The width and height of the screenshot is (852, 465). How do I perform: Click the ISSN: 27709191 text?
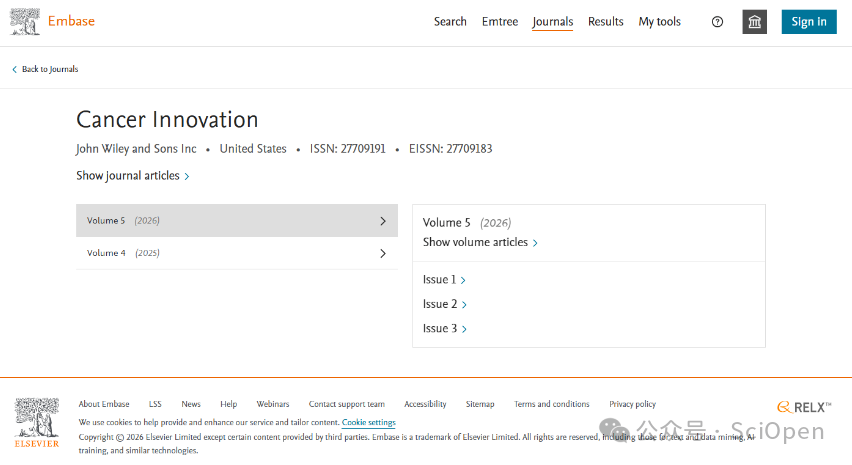[x=348, y=149]
